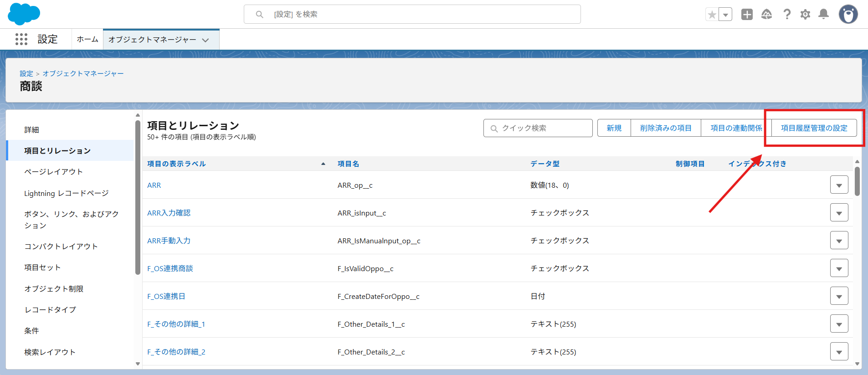The image size is (868, 375).
Task: Click the ARR_op__c field name cell
Action: [x=355, y=185]
